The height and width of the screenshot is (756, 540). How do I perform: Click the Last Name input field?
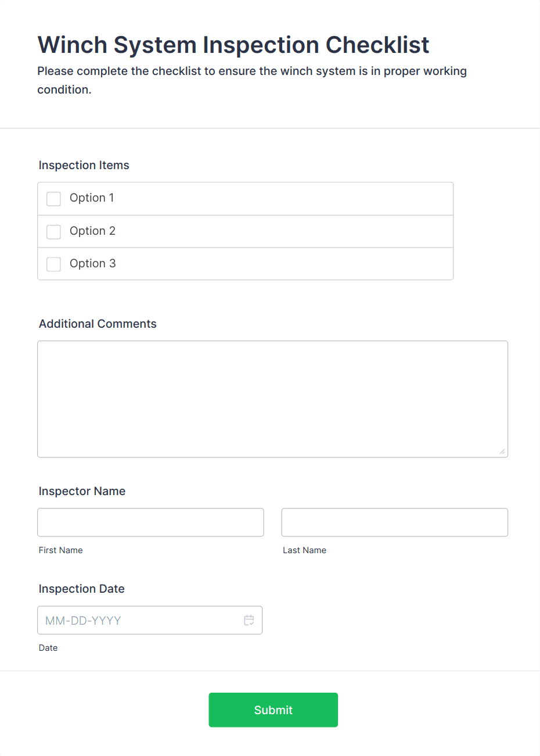click(394, 522)
